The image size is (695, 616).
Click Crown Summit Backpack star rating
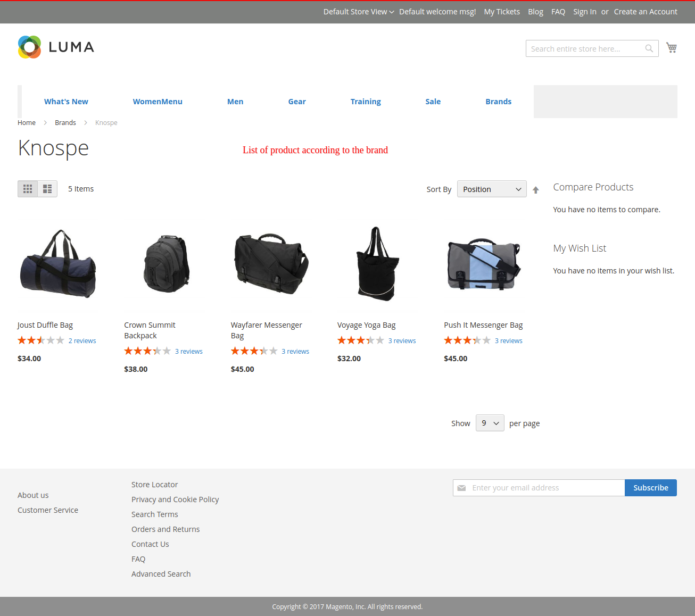[147, 351]
